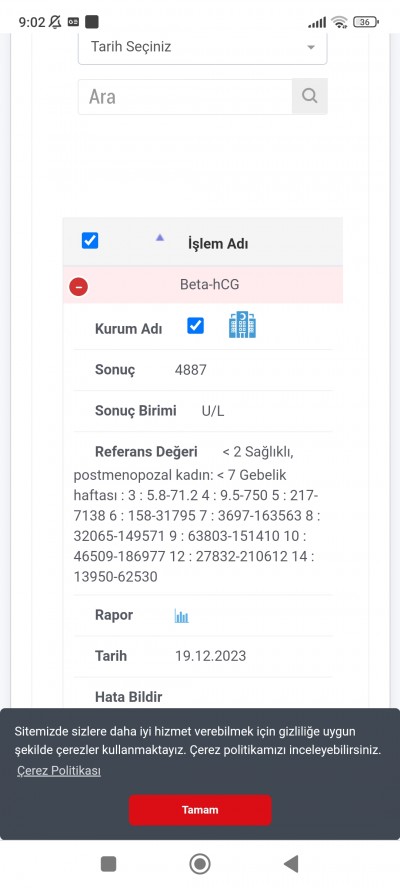Screen dimensions: 400x888
Task: Open the Rapor bar chart icon
Action: (x=181, y=616)
